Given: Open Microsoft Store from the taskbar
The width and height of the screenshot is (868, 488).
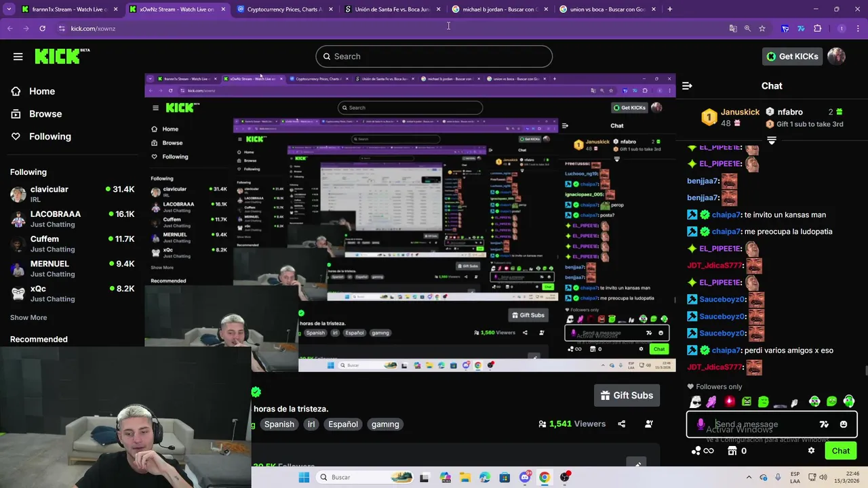Looking at the screenshot, I should (x=505, y=477).
